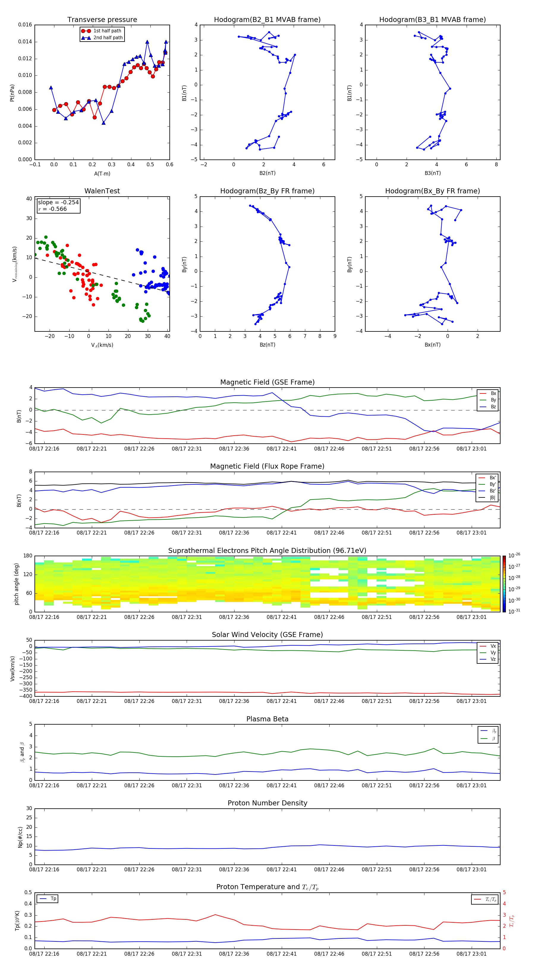This screenshot has width=535, height=980.
Task: Click the 'Tp(10^6K)' axis label
Action: (x=17, y=921)
